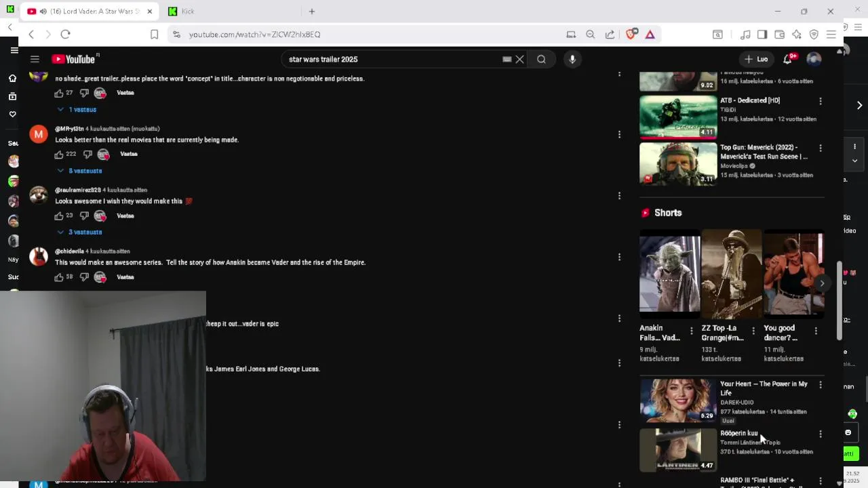This screenshot has height=488, width=868.
Task: Toggle the browser sidebar panel
Action: pyautogui.click(x=762, y=35)
